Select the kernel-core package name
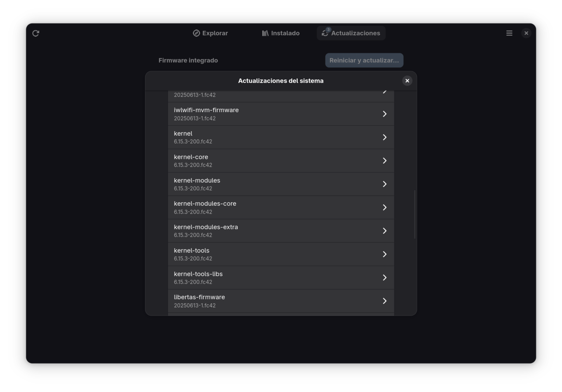562x392 pixels. (191, 157)
